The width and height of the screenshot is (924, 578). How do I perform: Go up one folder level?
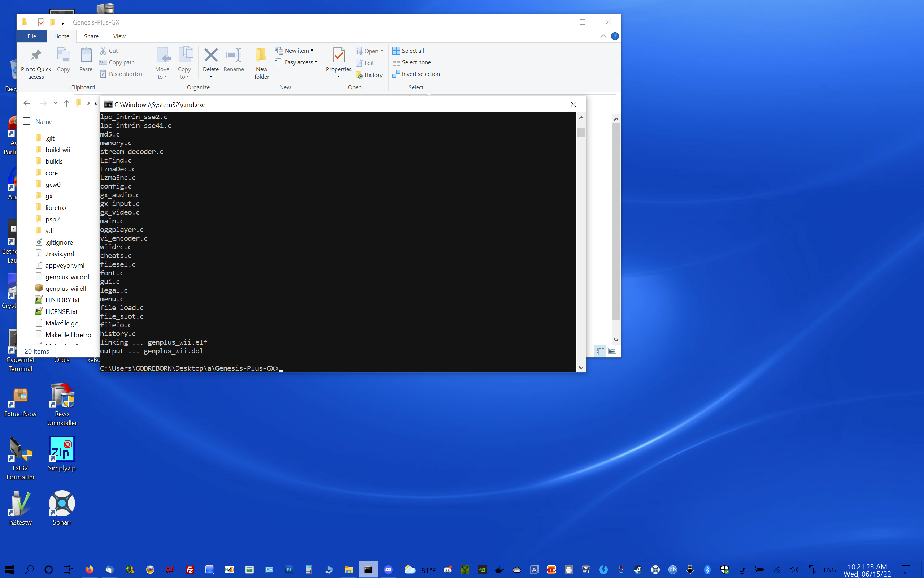click(x=67, y=103)
